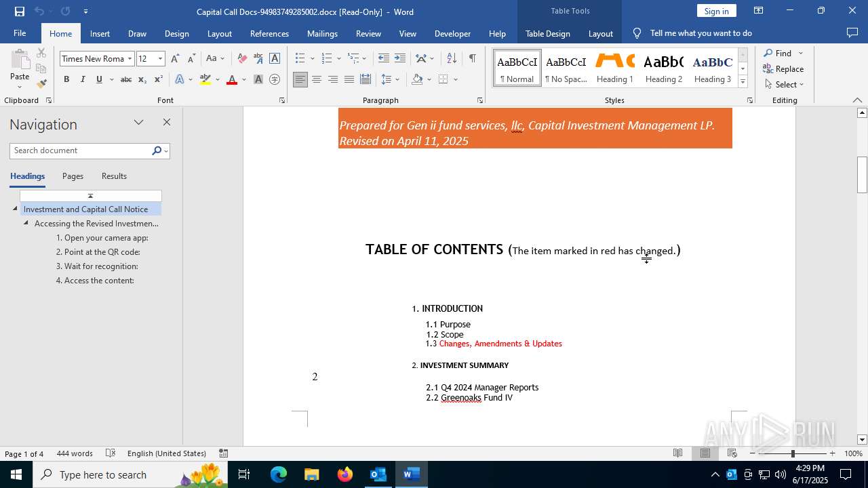The image size is (868, 488).
Task: Click the Replace button
Action: pyautogui.click(x=783, y=68)
